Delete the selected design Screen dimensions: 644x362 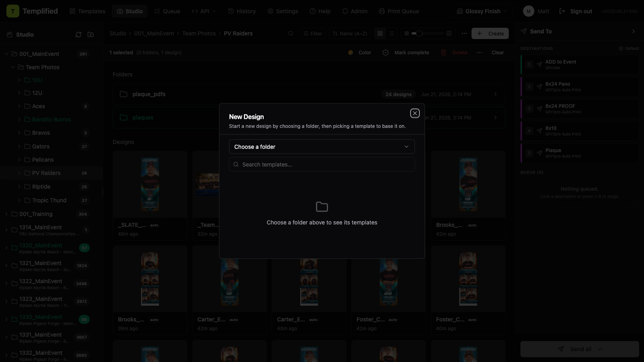(454, 53)
